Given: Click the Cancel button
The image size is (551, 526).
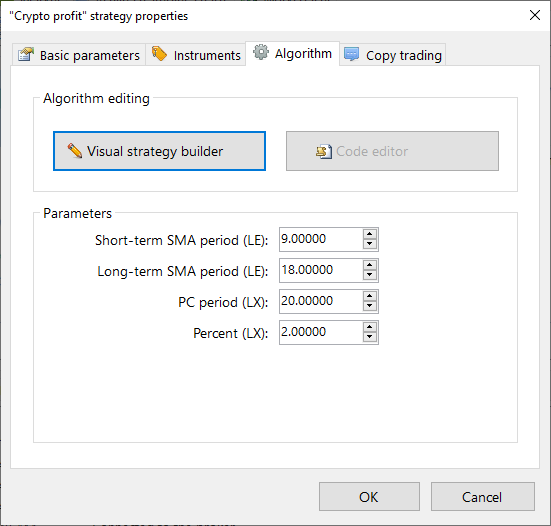Looking at the screenshot, I should click(482, 496).
